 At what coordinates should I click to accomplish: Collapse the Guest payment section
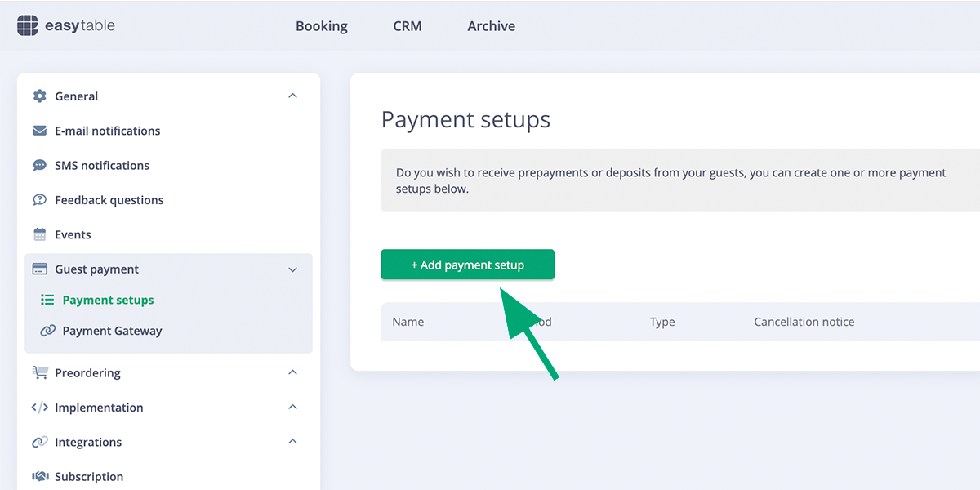292,269
